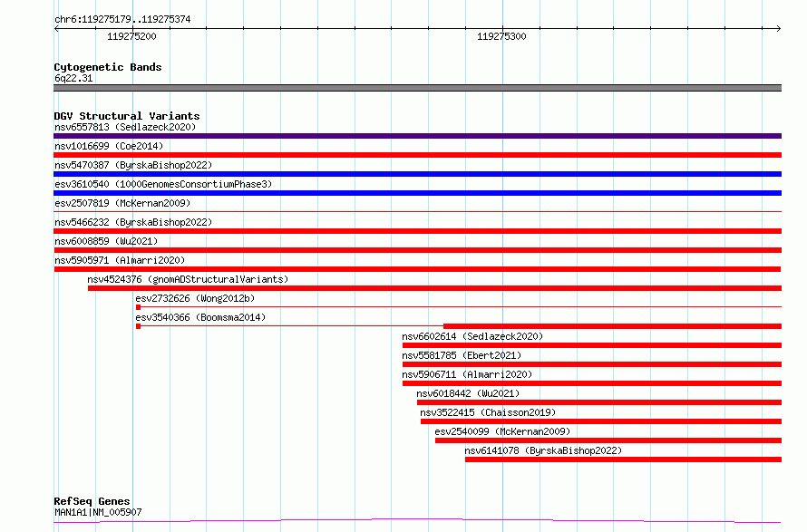Open variant esv2540099 (McKernan2009) label

point(502,431)
